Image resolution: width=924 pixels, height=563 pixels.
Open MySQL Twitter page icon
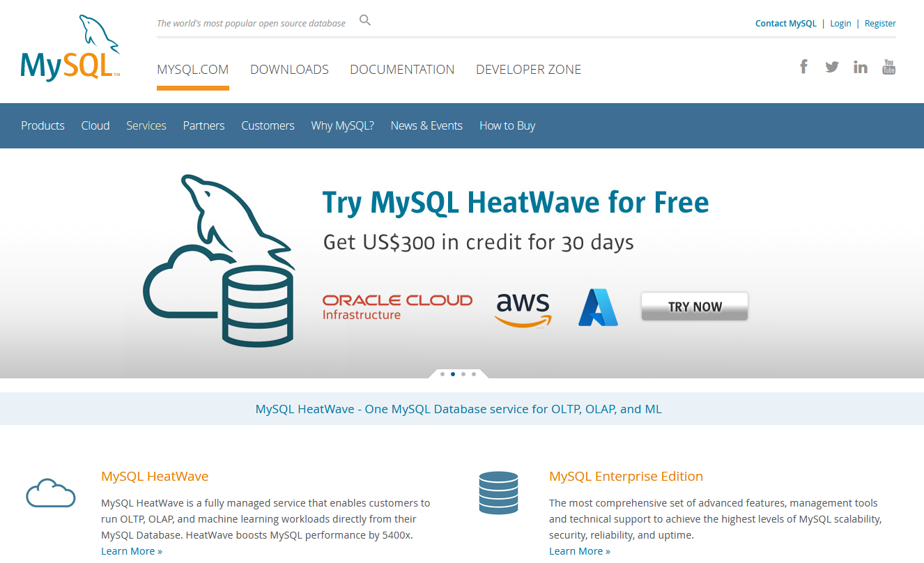[x=832, y=67]
